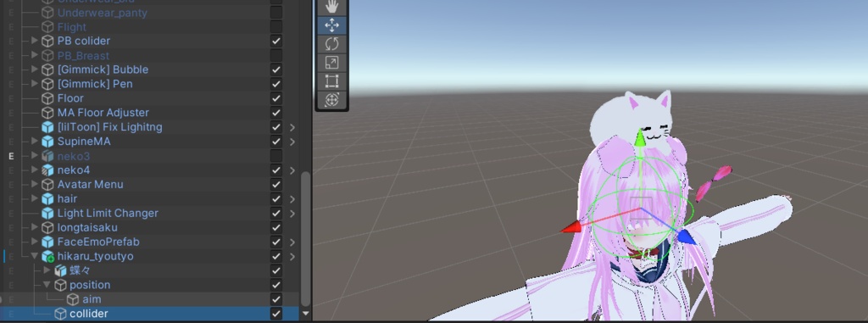This screenshot has width=868, height=323.
Task: Click the red X-axis gizmo arrow
Action: (570, 226)
